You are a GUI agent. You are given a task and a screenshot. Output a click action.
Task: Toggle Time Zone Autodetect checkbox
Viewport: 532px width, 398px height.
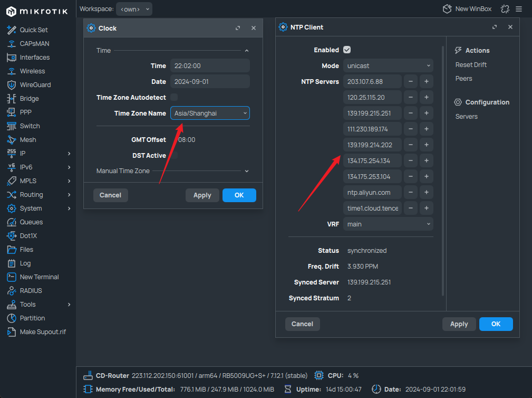[x=174, y=97]
